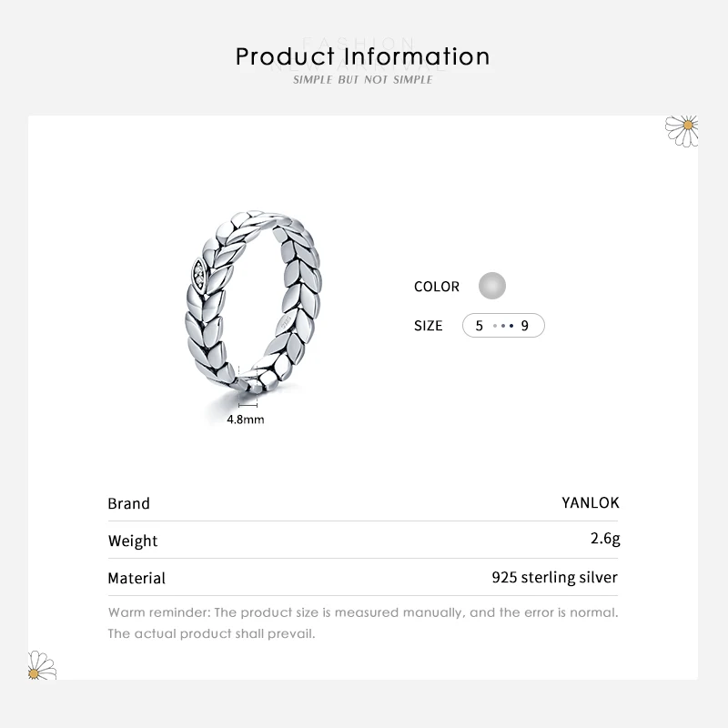728x728 pixels.
Task: Click the daisy flower icon at bottom left
Action: 41,666
